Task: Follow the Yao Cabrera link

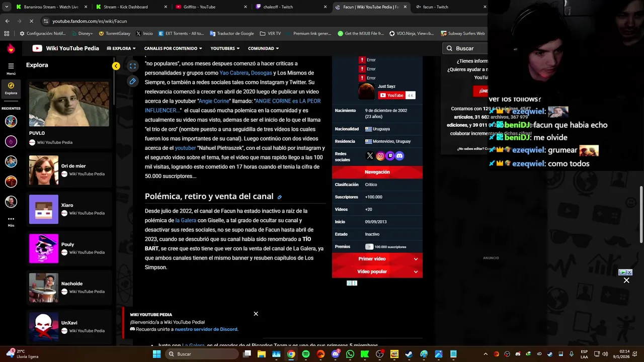Action: pos(234,73)
